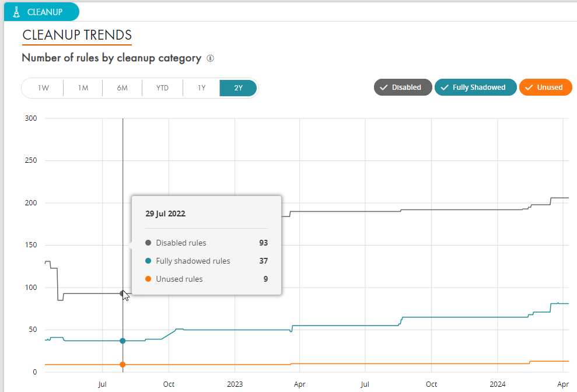
Task: Click the info icon beside the chart title
Action: point(211,58)
